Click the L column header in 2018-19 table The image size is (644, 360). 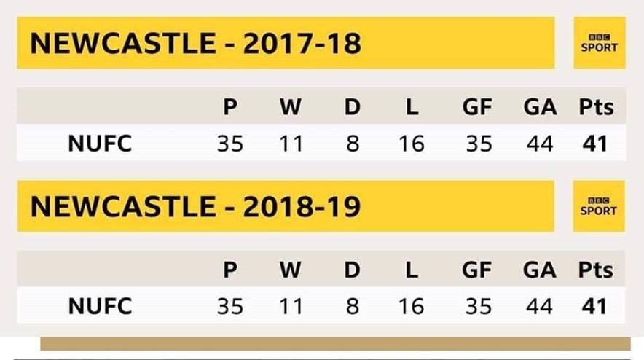click(x=412, y=270)
